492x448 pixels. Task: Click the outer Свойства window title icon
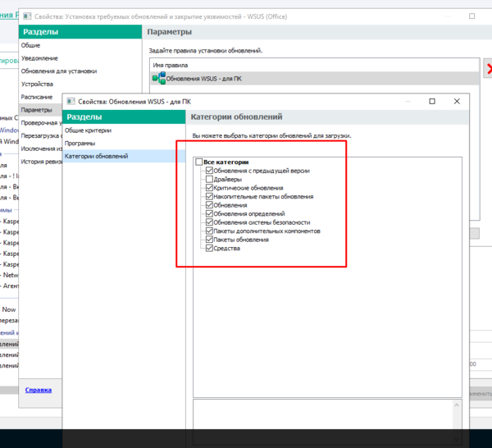[29, 16]
